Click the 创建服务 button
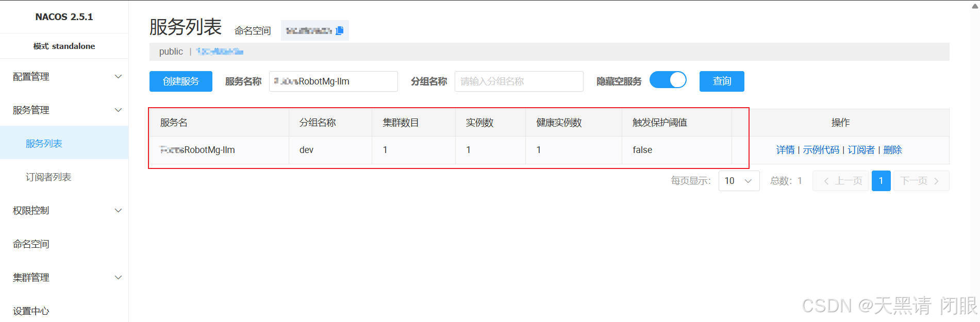Viewport: 980px width, 322px height. click(x=180, y=81)
